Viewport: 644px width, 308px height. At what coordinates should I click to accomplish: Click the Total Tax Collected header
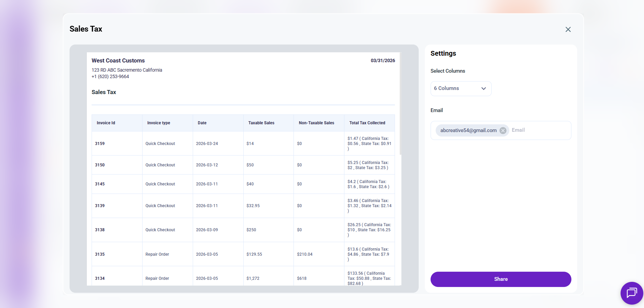coord(367,123)
